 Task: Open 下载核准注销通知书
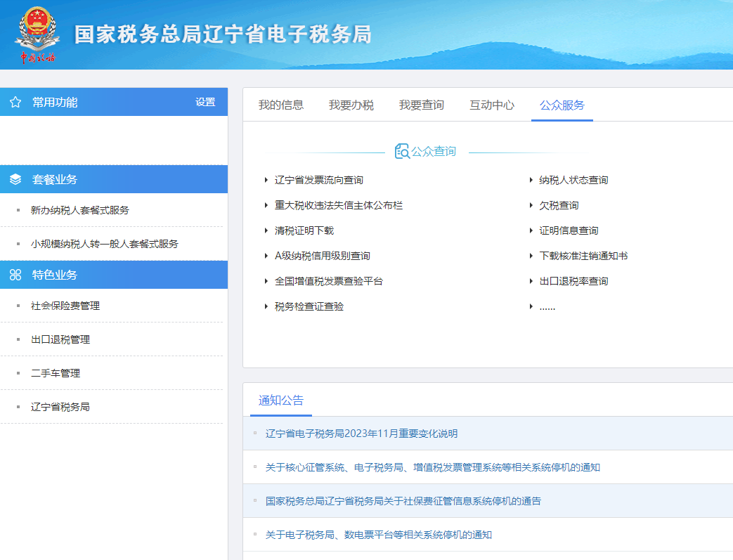point(583,256)
